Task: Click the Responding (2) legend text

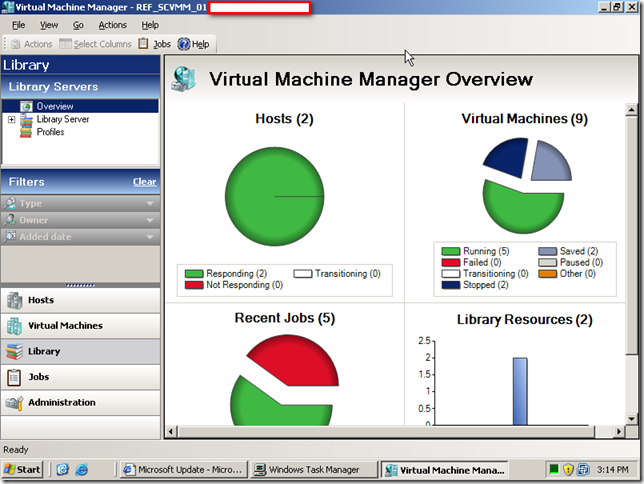Action: (x=237, y=274)
